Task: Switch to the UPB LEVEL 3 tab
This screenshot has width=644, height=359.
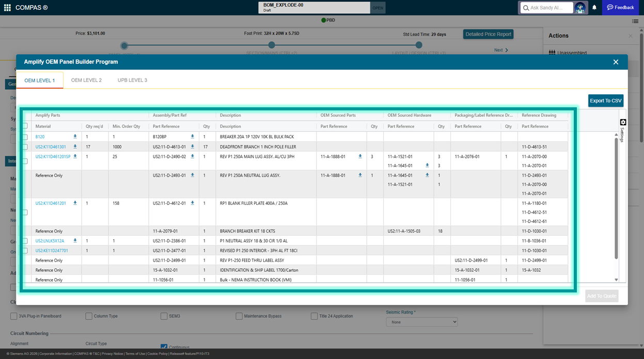Action: pos(132,80)
